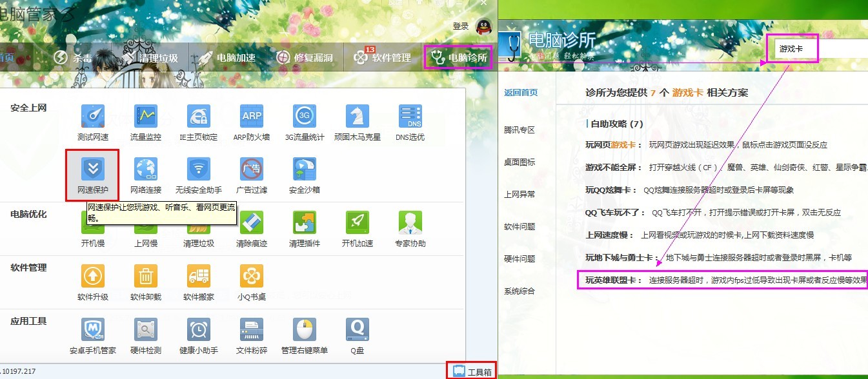Switch to the 电脑诊所 tab
This screenshot has width=868, height=379.
pyautogui.click(x=458, y=57)
